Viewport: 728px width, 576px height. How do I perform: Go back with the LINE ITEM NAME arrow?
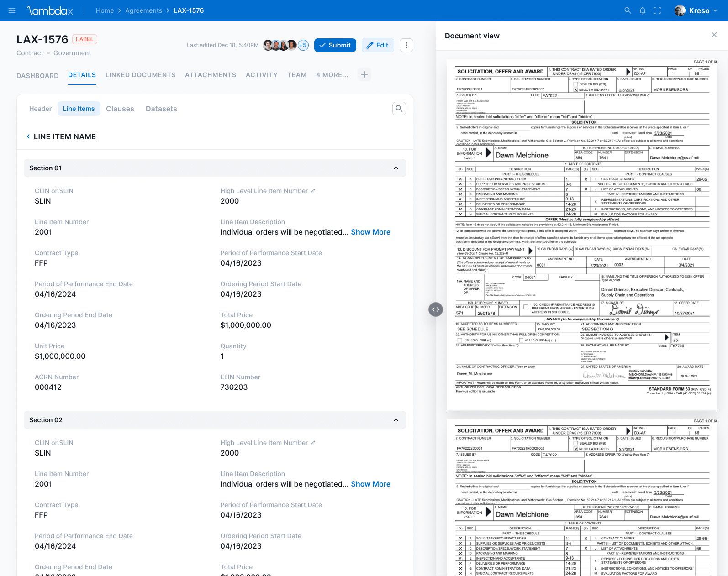[28, 136]
